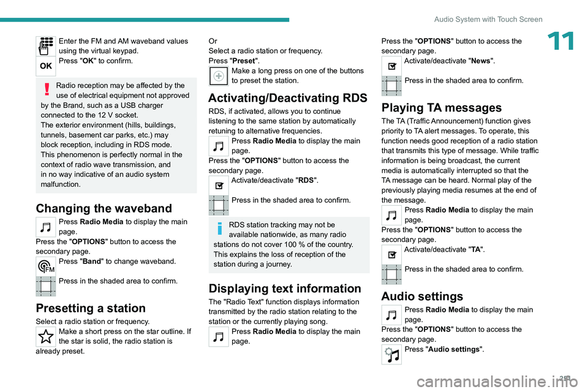The height and width of the screenshot is (392, 588).
Task: Click the Audio settings gear-note icon
Action: [391, 355]
